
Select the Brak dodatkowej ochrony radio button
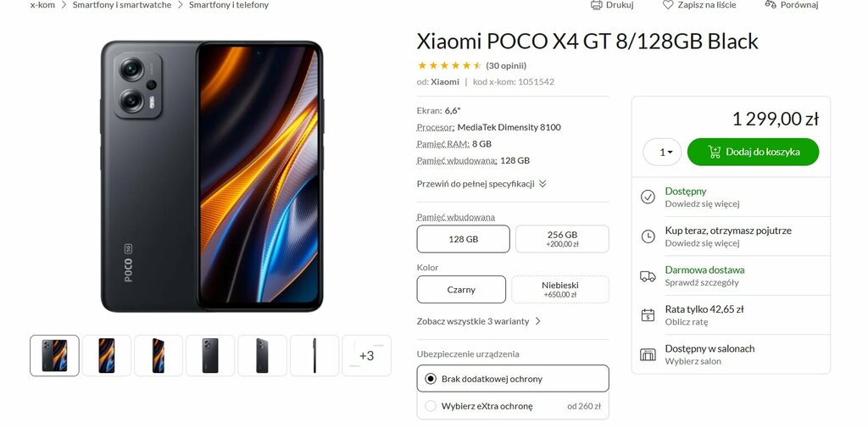pyautogui.click(x=431, y=379)
